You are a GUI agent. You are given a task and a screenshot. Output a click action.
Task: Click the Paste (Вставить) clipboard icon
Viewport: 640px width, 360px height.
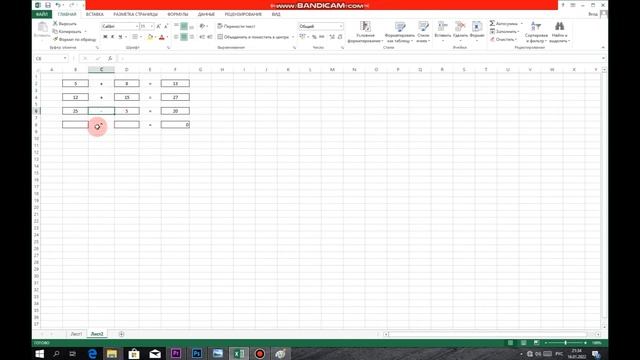point(42,28)
